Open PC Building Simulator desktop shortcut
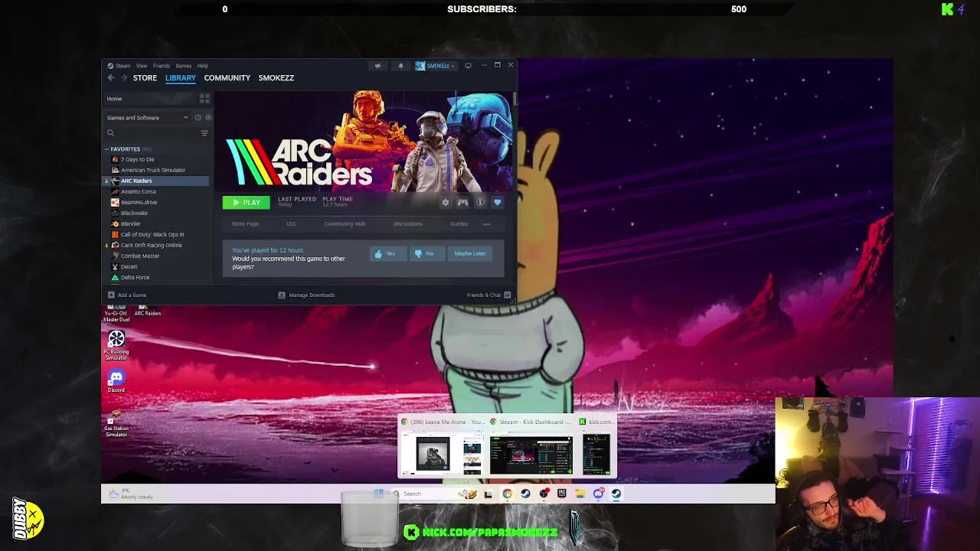This screenshot has width=980, height=551. pos(116,345)
